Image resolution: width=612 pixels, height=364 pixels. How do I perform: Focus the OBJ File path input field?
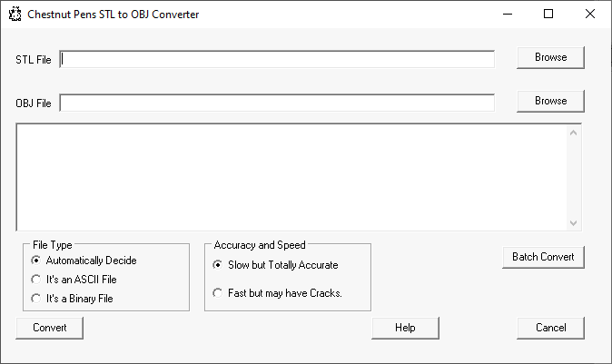pyautogui.click(x=277, y=103)
